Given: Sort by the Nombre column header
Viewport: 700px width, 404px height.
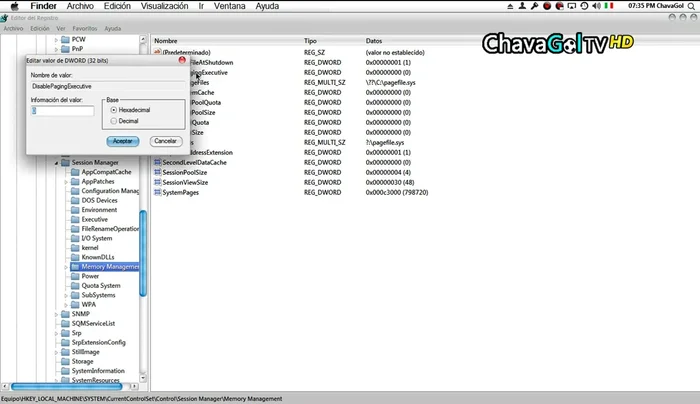Looking at the screenshot, I should click(166, 41).
